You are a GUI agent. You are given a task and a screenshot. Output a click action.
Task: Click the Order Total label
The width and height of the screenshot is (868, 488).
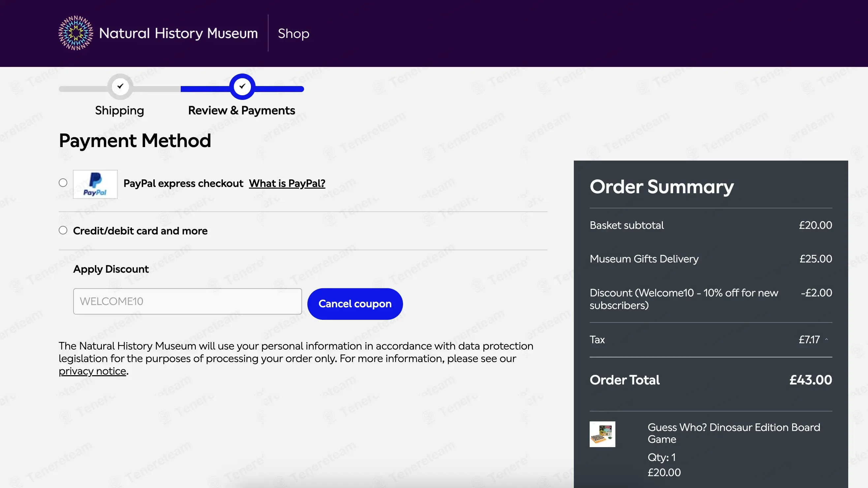coord(625,380)
